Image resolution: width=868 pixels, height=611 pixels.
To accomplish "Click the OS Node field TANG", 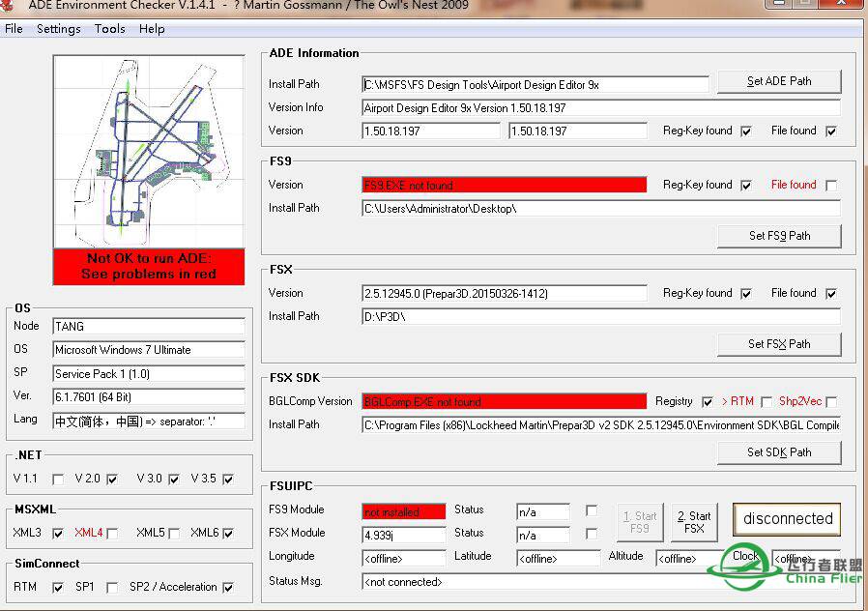I will tap(148, 326).
